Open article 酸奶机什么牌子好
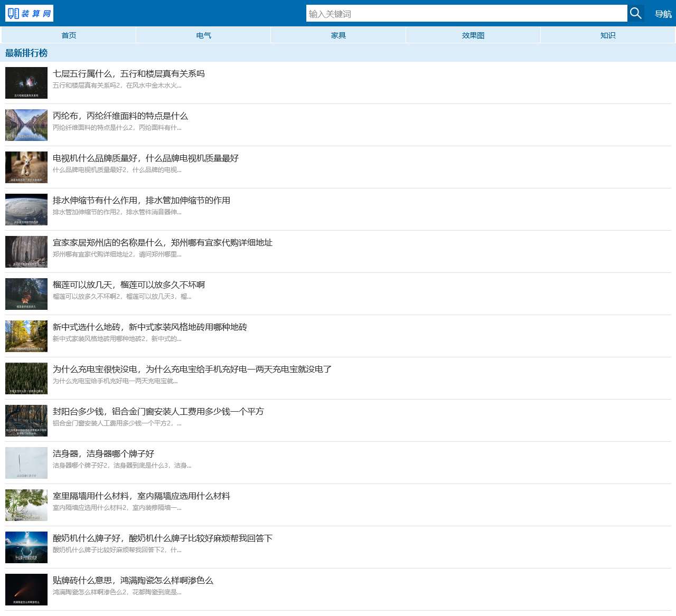Image resolution: width=676 pixels, height=616 pixels. pos(162,538)
